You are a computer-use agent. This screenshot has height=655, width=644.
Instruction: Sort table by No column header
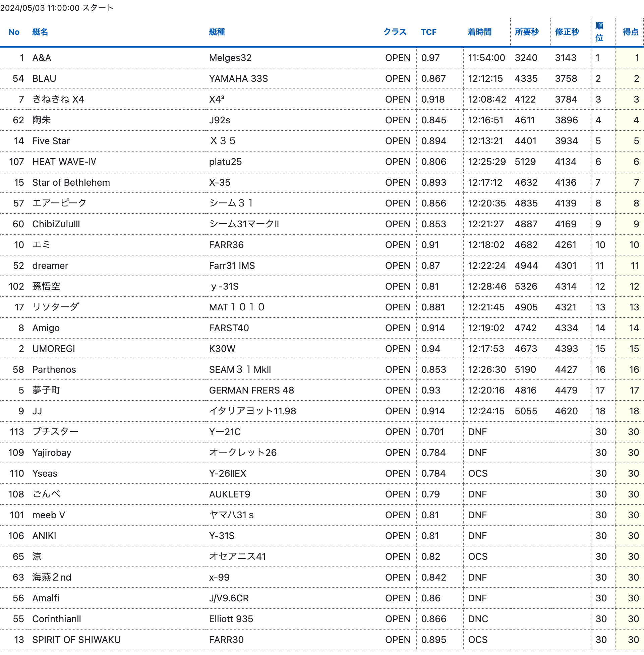click(14, 32)
